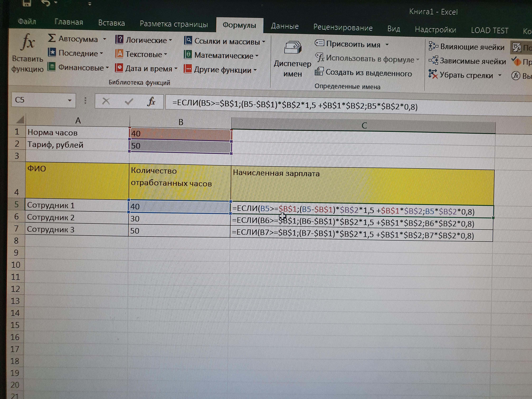Click the Trace Dependents (Зависимые ячейки) icon
This screenshot has width=532, height=399.
click(433, 60)
